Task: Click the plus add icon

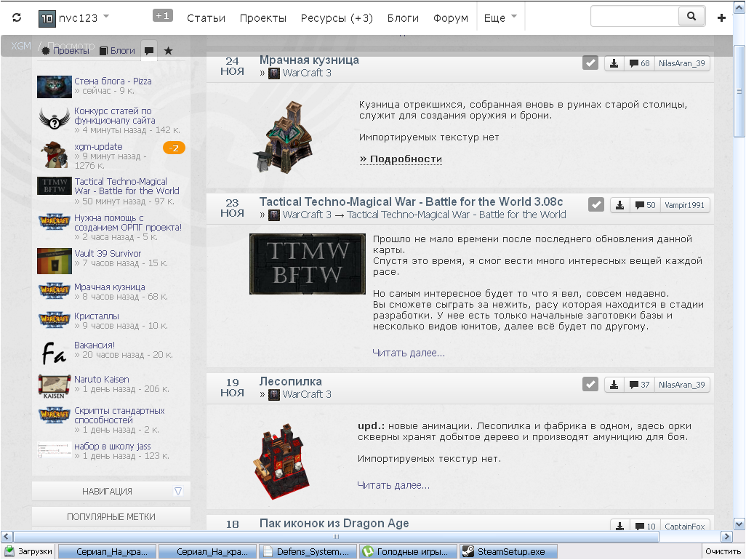Action: coord(721,17)
